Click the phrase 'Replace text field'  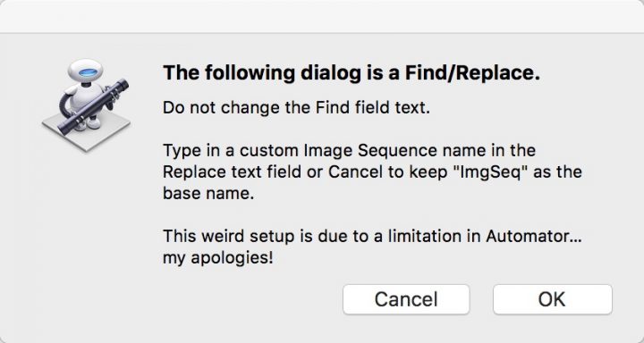pyautogui.click(x=232, y=171)
